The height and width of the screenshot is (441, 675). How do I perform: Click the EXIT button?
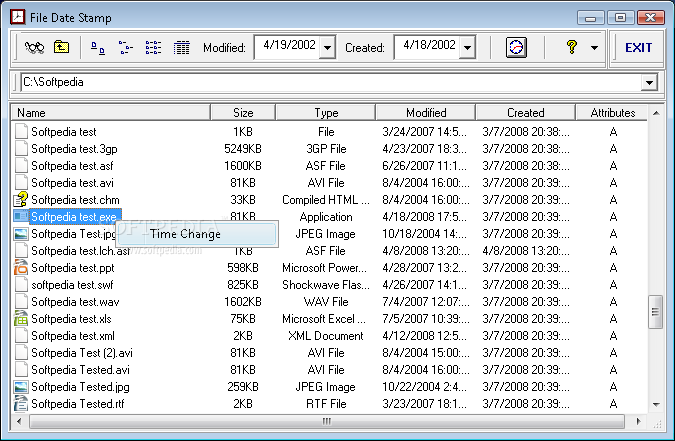tap(638, 47)
